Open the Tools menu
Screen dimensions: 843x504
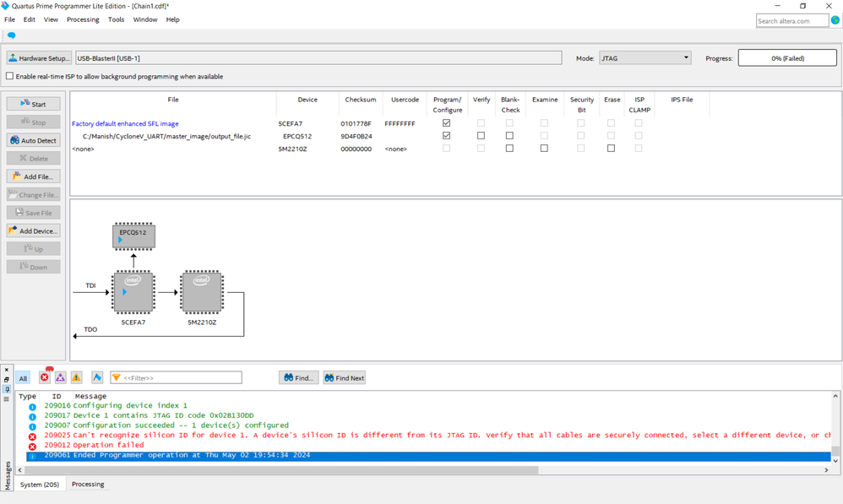pos(116,19)
